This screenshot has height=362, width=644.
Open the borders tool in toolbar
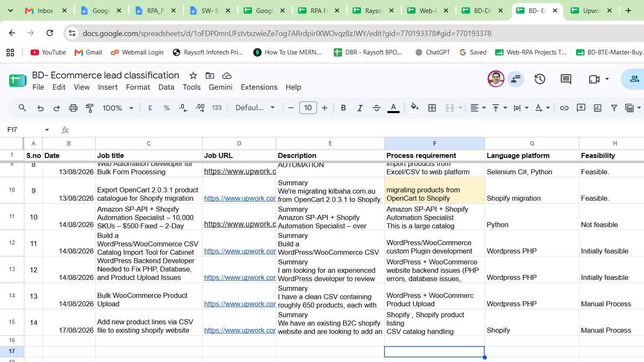(432, 108)
